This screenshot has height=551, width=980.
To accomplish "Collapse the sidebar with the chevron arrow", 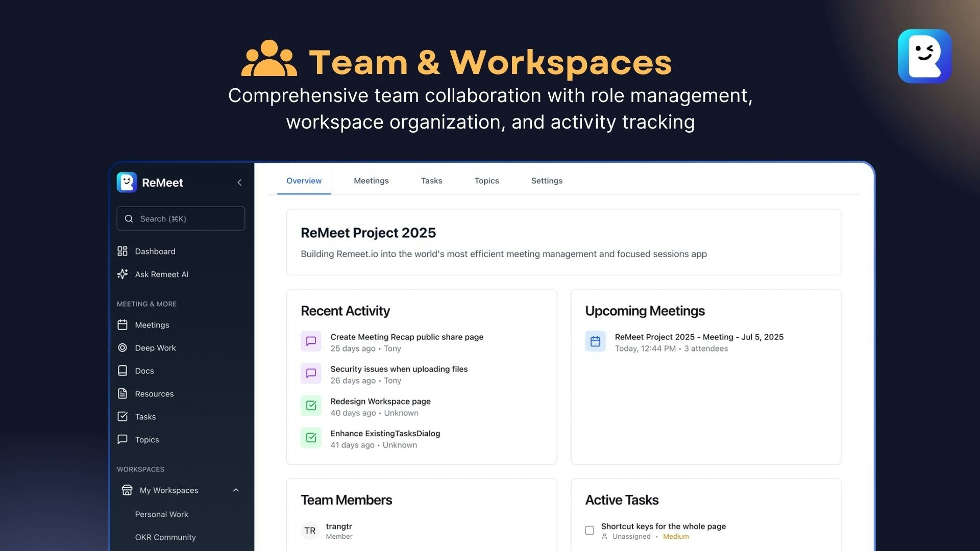I will click(239, 183).
